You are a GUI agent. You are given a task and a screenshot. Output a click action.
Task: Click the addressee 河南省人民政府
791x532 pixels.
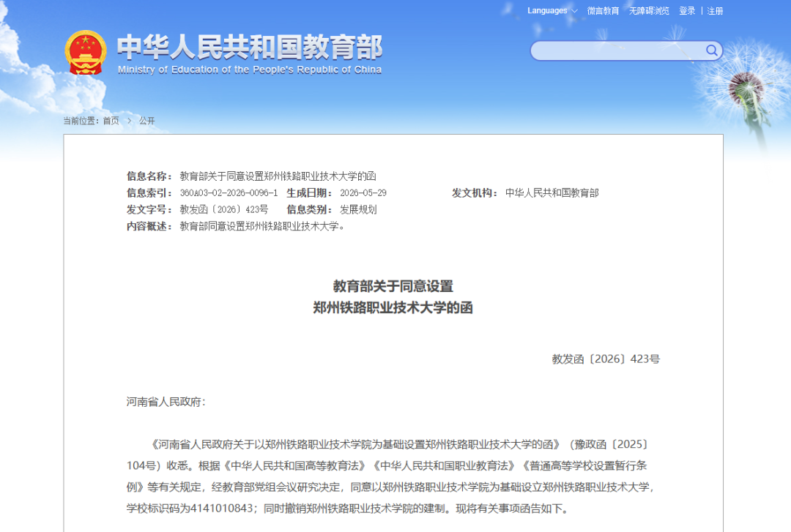(164, 402)
